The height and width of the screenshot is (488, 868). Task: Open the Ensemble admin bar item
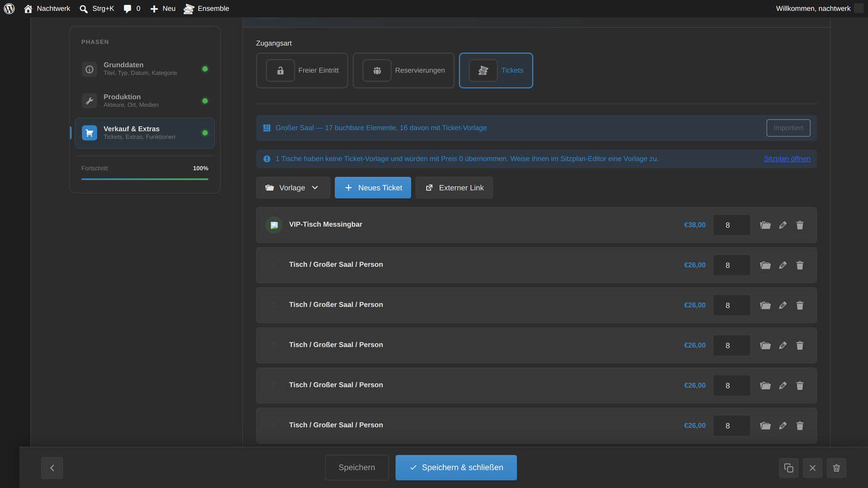206,9
